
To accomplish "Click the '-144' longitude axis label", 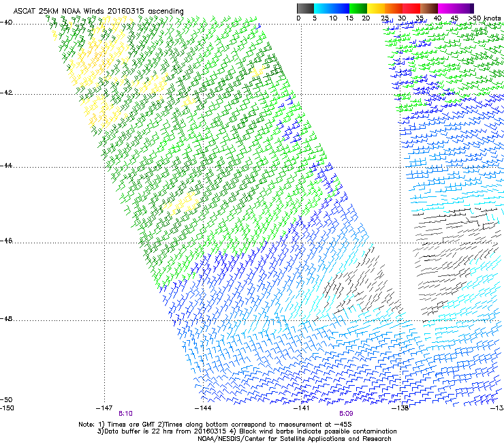I will [x=203, y=408].
